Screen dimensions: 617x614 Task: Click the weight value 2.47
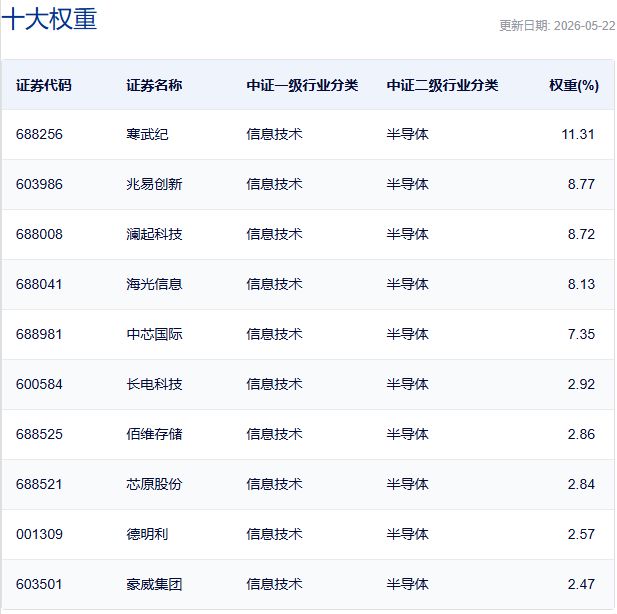click(581, 584)
